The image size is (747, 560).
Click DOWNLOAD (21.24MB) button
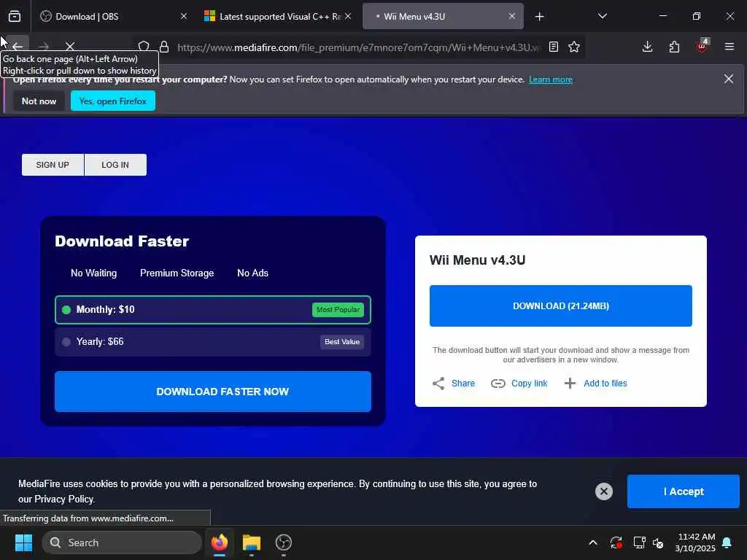(x=561, y=306)
